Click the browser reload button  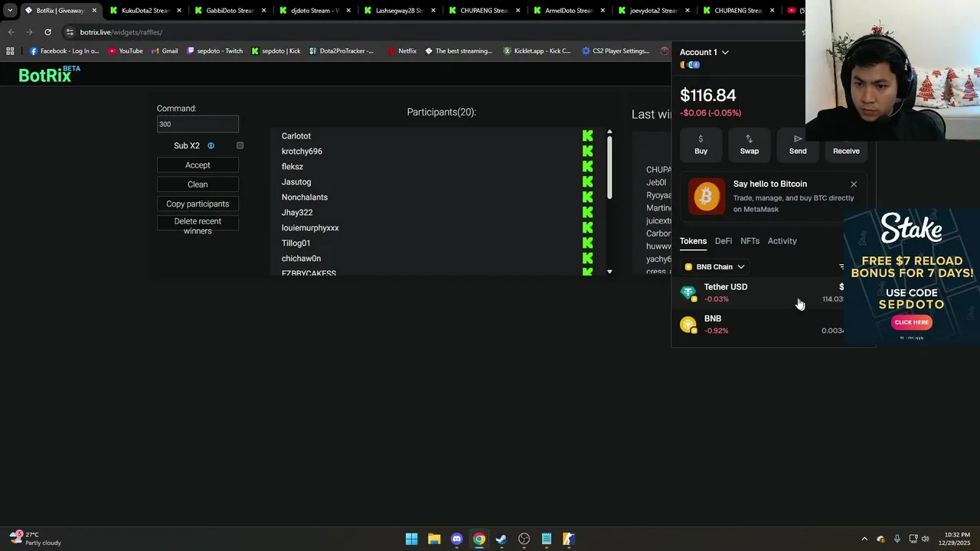pos(47,32)
